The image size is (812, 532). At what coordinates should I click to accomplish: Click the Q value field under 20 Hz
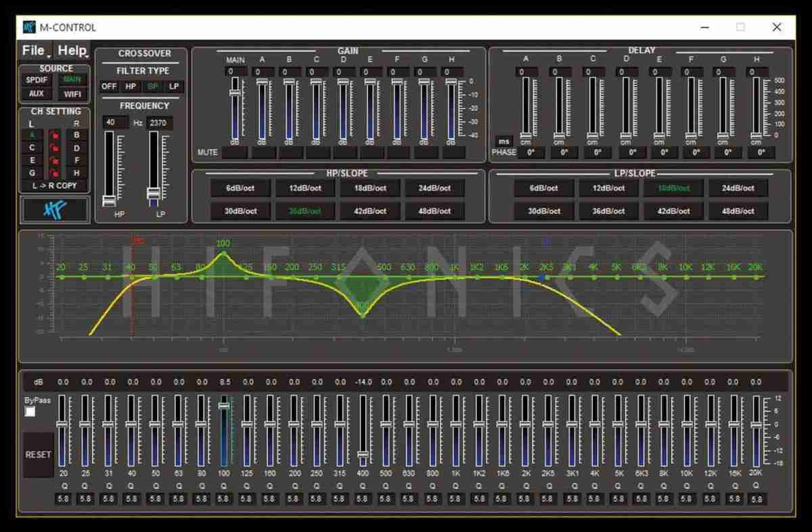pyautogui.click(x=63, y=499)
